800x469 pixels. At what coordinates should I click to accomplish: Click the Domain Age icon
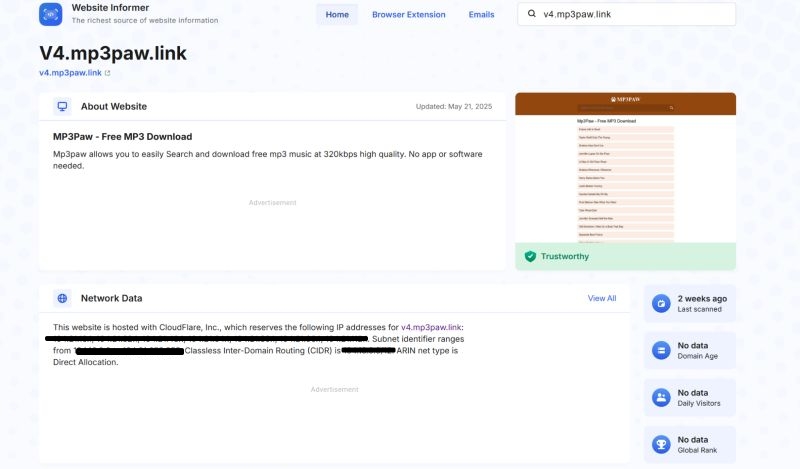point(661,350)
